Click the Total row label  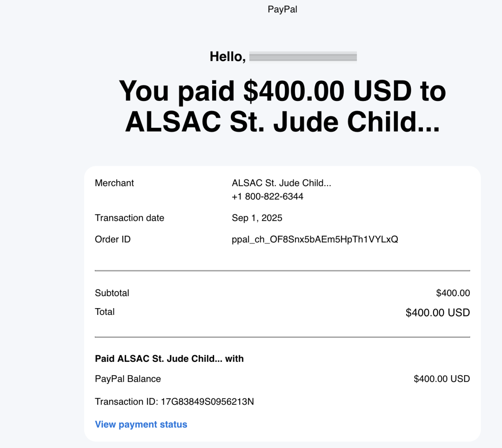[105, 312]
